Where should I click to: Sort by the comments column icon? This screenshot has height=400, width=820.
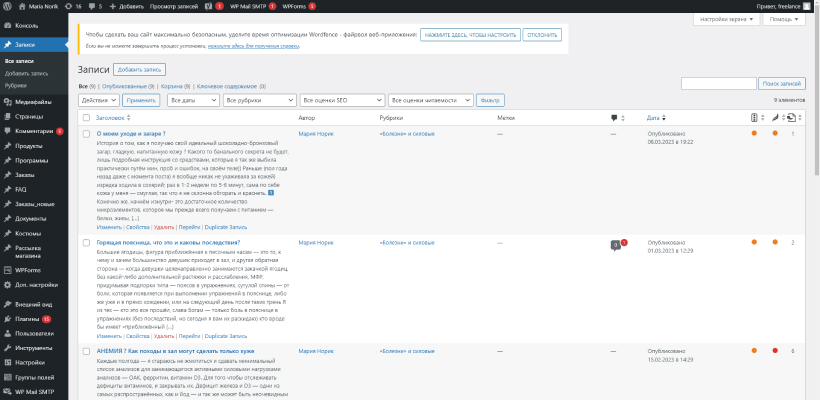[x=614, y=118]
